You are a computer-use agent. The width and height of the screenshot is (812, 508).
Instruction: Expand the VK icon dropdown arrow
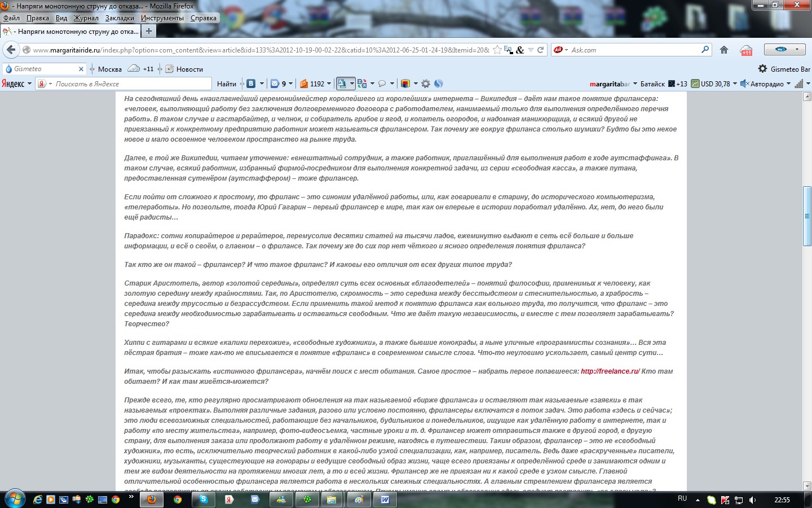pos(262,84)
